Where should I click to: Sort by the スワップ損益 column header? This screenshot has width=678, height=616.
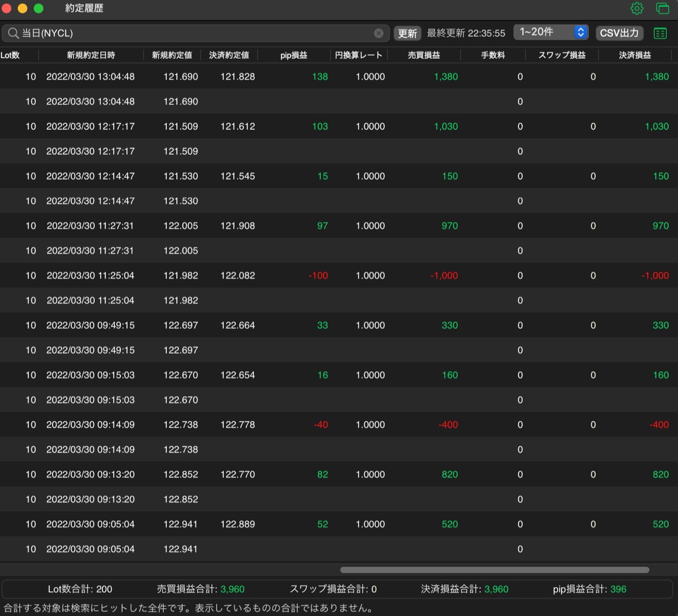pos(562,55)
